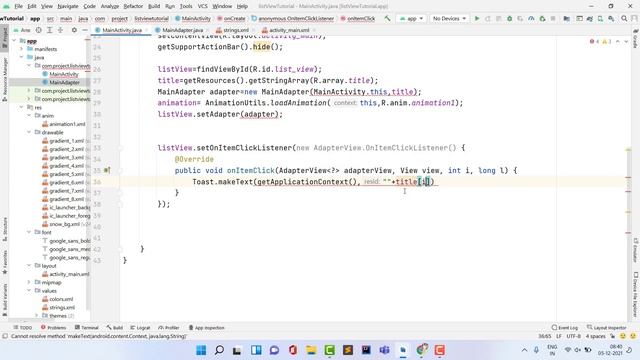Click the Search Everywhere magnifier icon

point(624,18)
